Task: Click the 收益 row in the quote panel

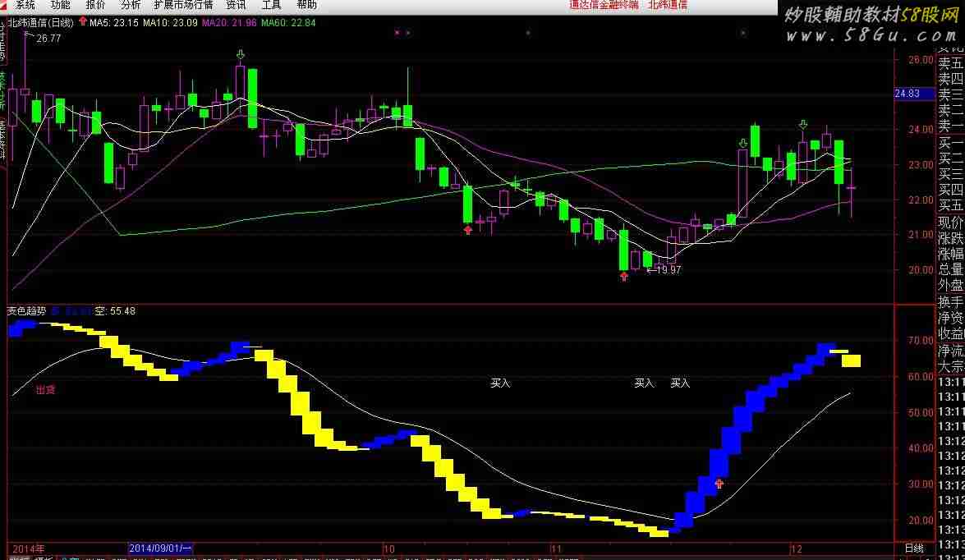Action: point(951,334)
